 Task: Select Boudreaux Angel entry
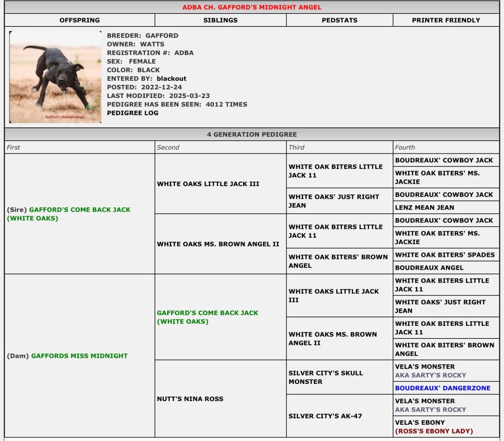[x=429, y=267]
